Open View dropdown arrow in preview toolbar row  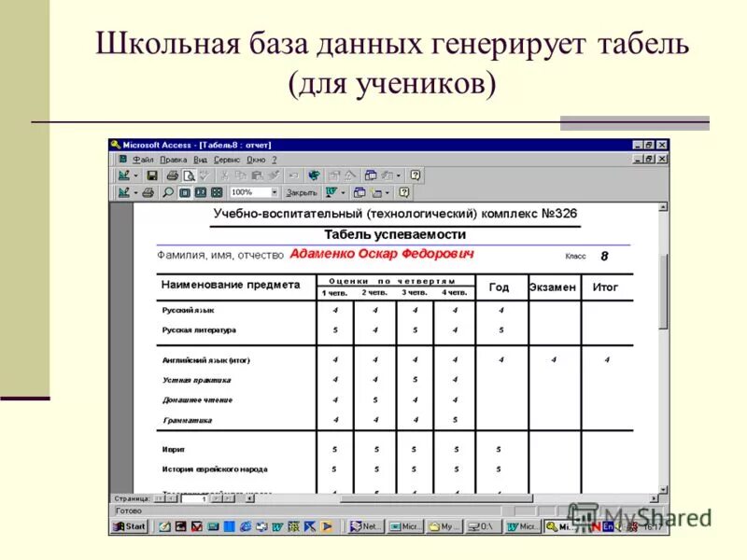tap(135, 192)
